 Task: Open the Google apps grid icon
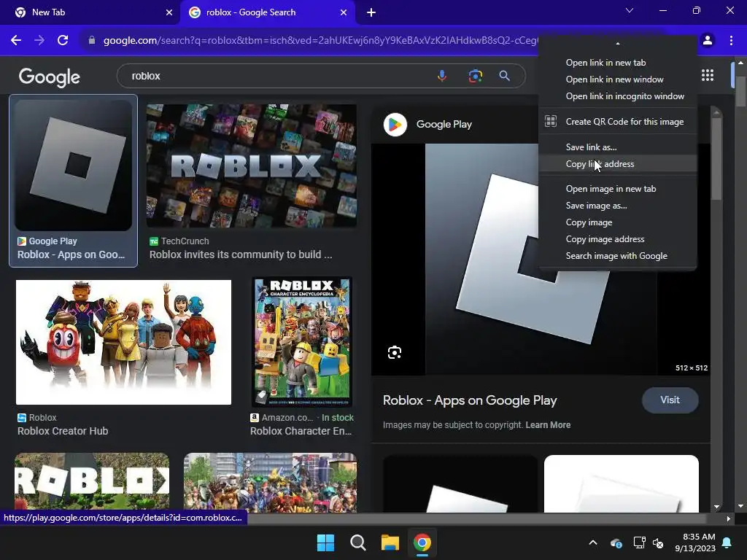click(708, 75)
